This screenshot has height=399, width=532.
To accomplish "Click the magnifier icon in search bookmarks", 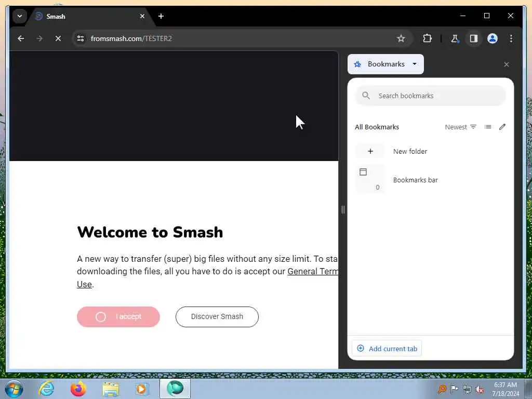I will coord(366,96).
